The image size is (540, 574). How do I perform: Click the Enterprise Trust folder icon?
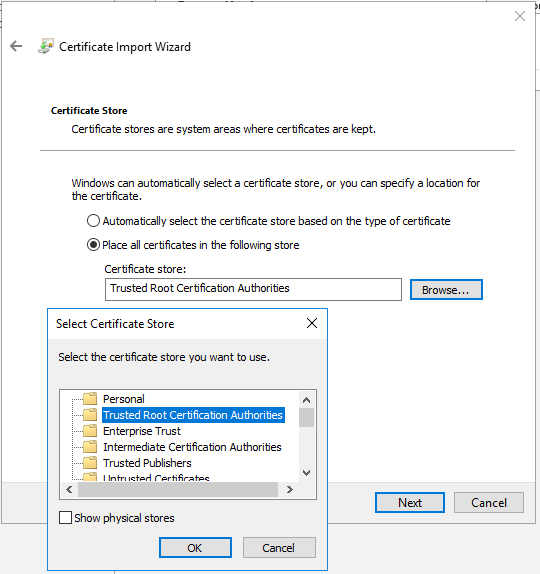point(90,430)
